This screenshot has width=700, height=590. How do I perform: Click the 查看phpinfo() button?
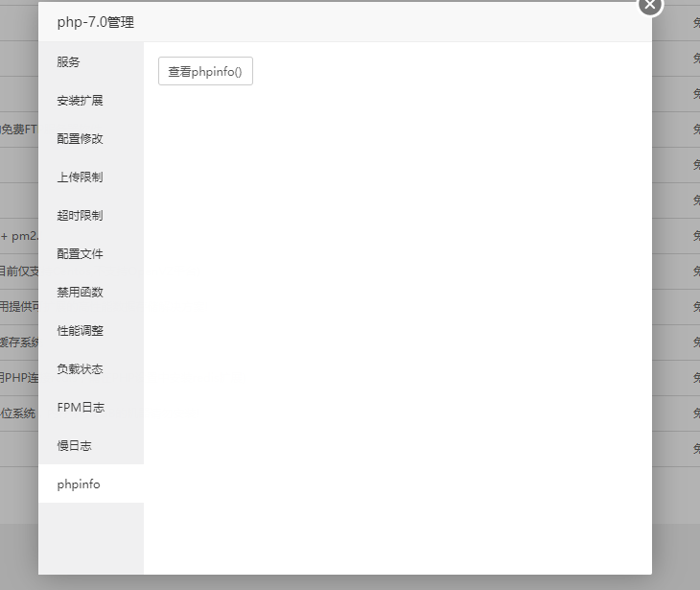(205, 71)
